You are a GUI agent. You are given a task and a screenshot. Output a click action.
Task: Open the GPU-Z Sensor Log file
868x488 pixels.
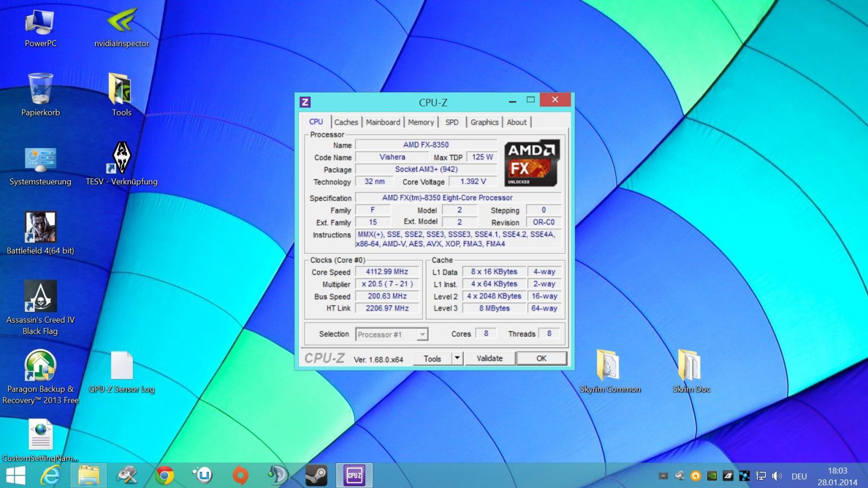[x=122, y=372]
